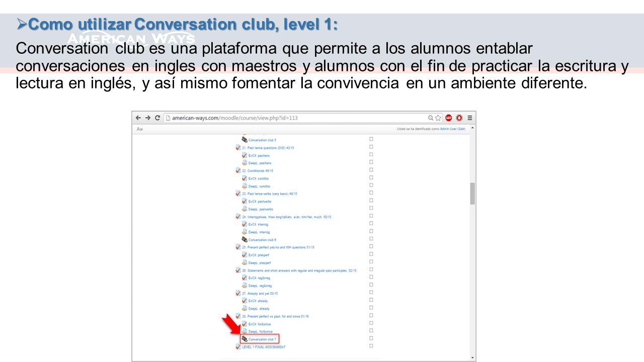The width and height of the screenshot is (644, 362).
Task: Open the Conversation club 7 link
Action: [x=262, y=339]
